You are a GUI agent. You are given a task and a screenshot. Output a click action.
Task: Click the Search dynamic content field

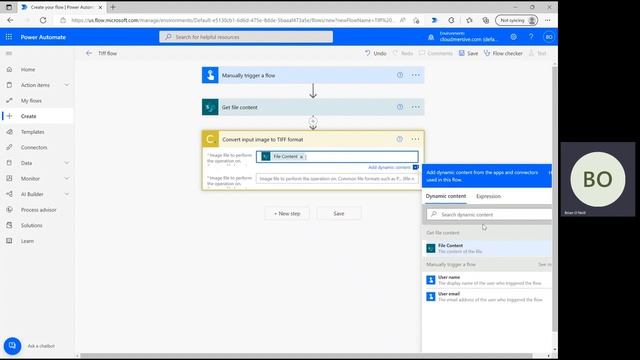(x=489, y=214)
